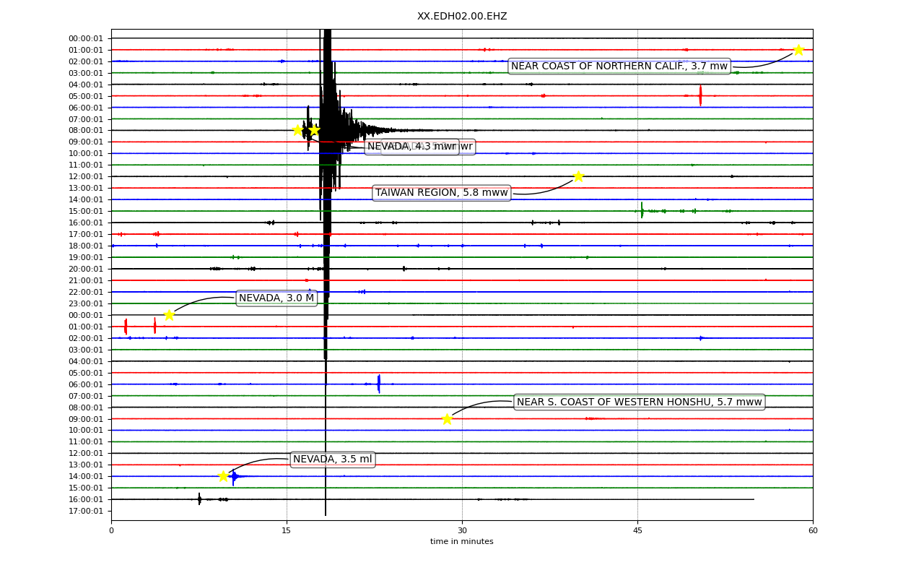Select the 23:00:01 trace label
924x578 pixels.
tap(86, 303)
